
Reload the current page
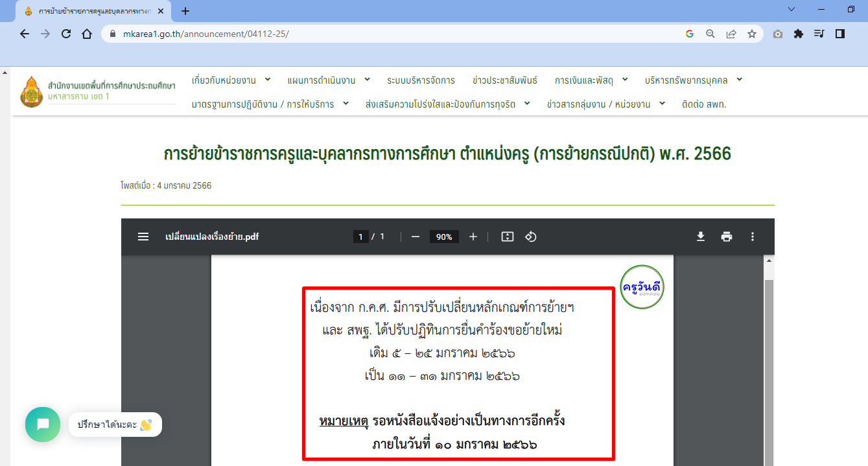point(65,34)
